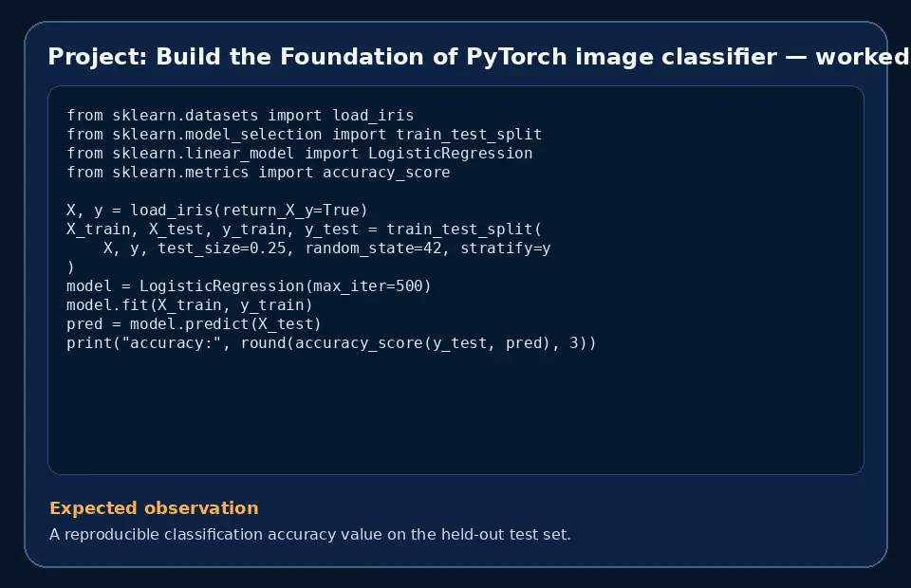Viewport: 911px width, 588px height.
Task: Click the 'model = LogisticRegression(max_iter=500)' line
Action: [x=249, y=286]
